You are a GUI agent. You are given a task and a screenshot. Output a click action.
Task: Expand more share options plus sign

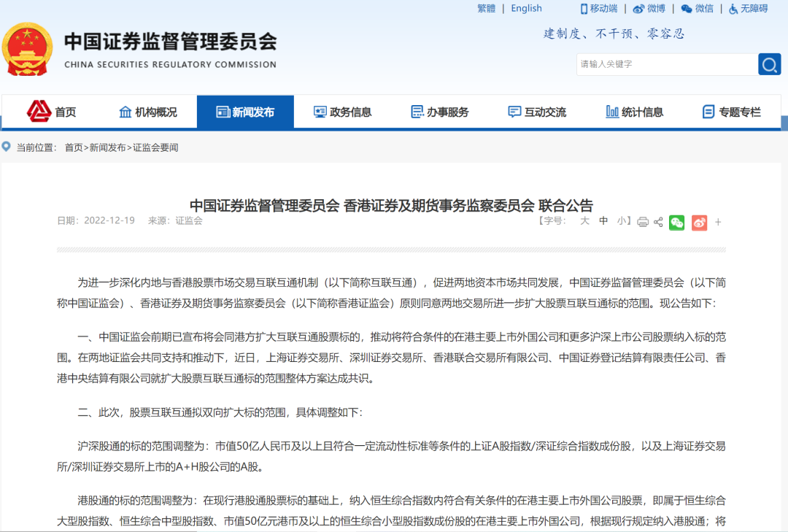coord(718,222)
